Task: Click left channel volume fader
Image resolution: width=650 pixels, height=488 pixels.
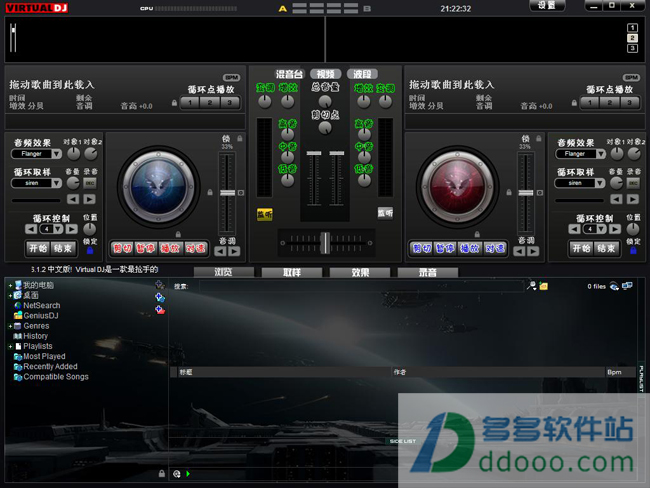Action: pos(314,153)
